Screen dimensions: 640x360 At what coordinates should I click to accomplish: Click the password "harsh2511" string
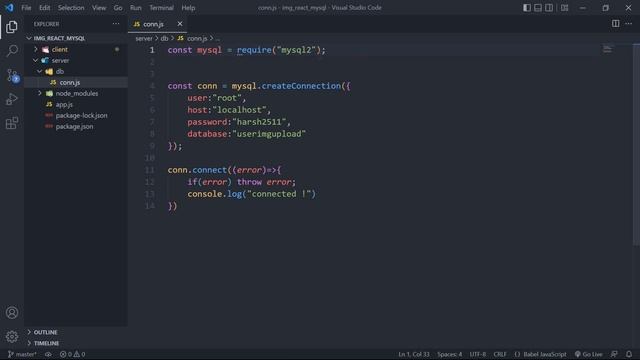(259, 122)
